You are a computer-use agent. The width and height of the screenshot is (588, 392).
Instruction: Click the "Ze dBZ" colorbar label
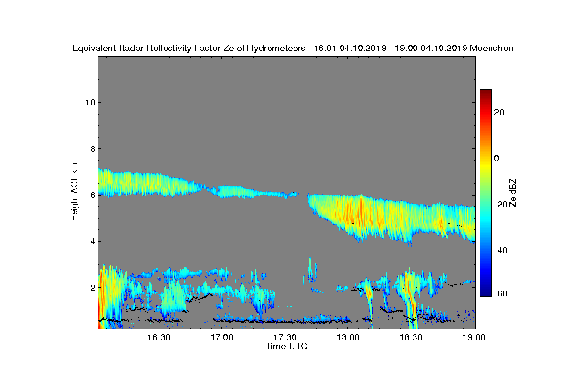coord(514,193)
